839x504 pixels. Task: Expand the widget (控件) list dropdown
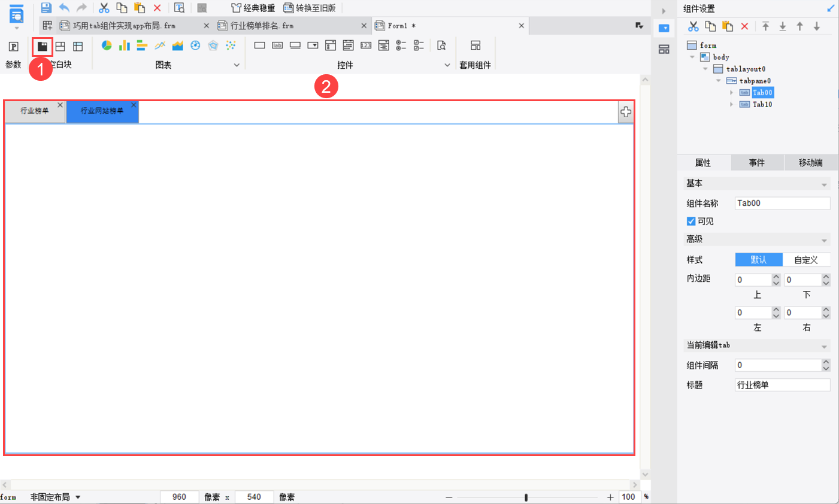click(x=447, y=65)
